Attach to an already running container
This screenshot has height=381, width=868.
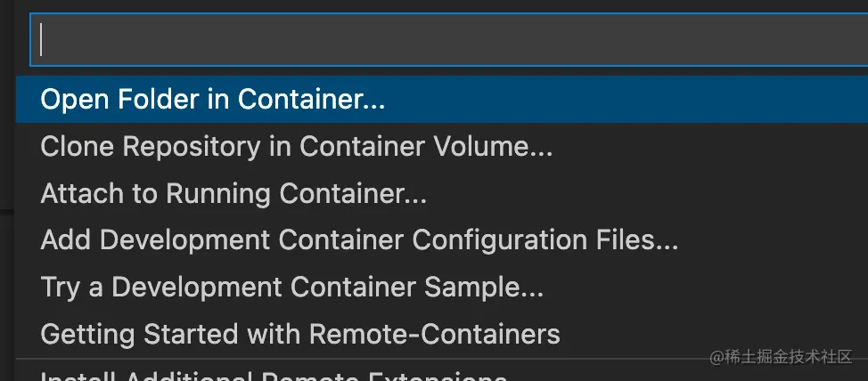[233, 193]
